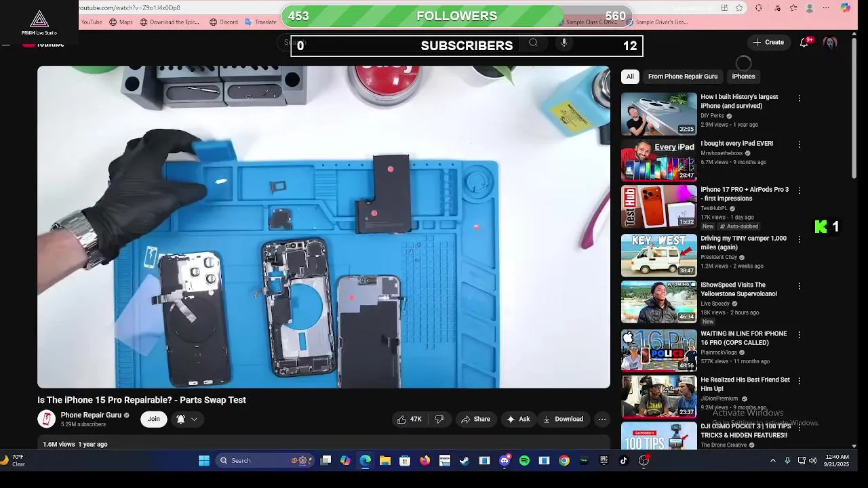Open the Share dialog for this video
Viewport: 868px width, 488px height.
475,419
